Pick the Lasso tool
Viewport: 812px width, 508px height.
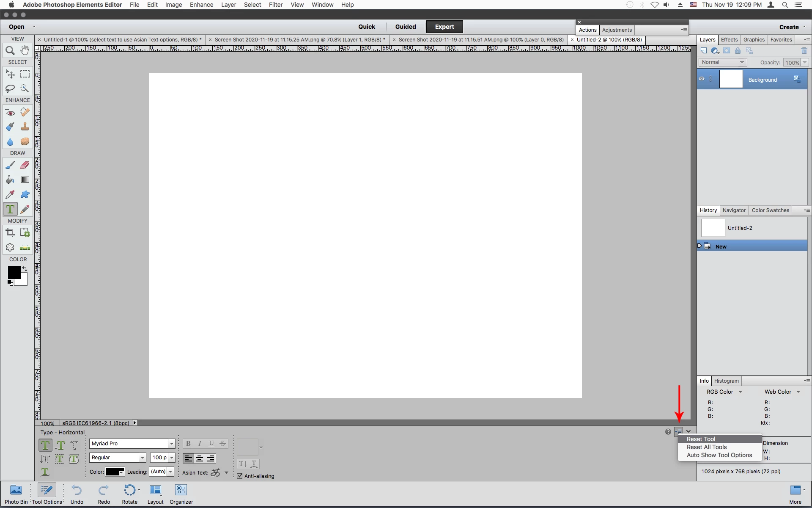10,88
